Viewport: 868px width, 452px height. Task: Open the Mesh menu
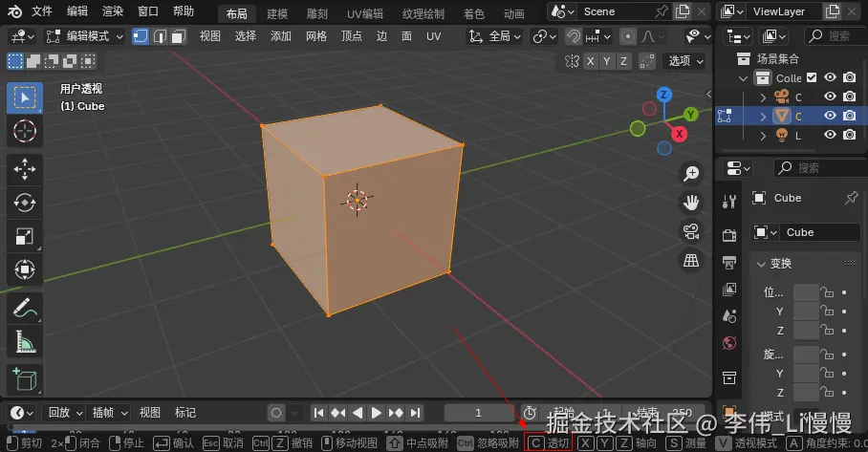click(x=316, y=36)
